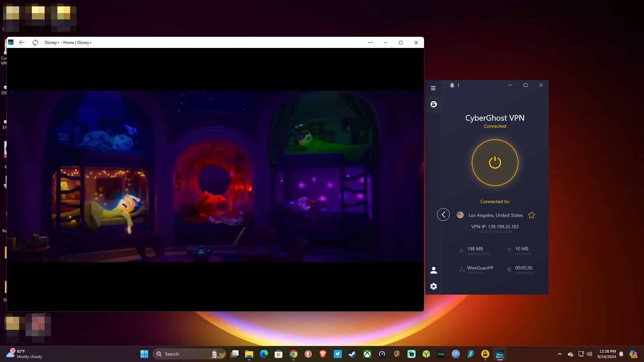
Task: Open Hulu from the taskbar
Action: [x=441, y=354]
